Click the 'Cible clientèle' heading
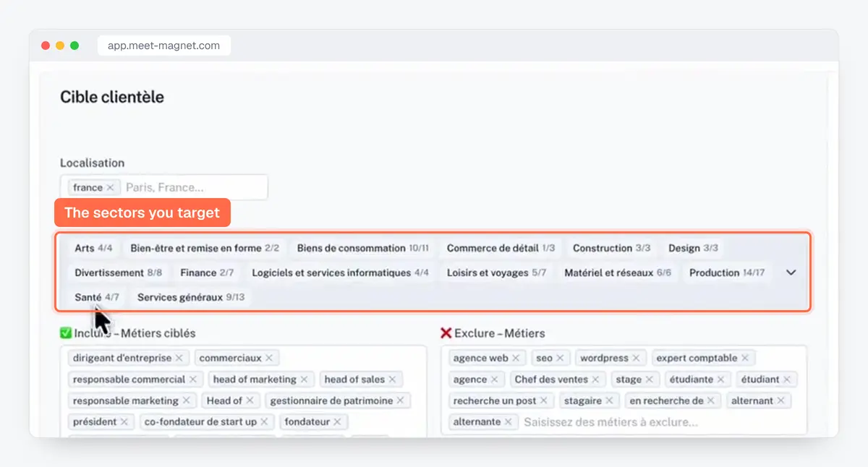 [x=112, y=97]
